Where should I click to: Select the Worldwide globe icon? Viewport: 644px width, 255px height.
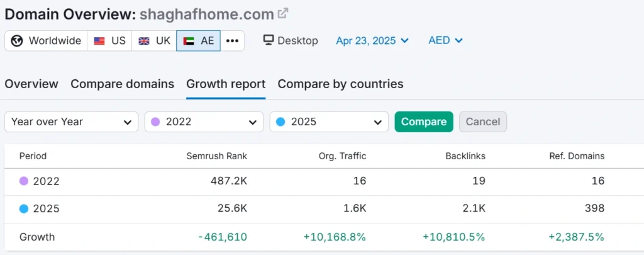point(17,41)
